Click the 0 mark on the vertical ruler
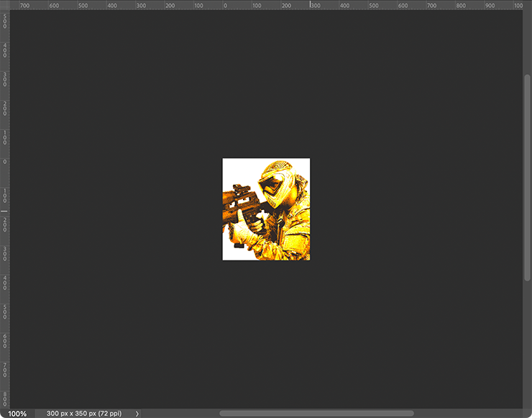The height and width of the screenshot is (418, 532). pyautogui.click(x=4, y=161)
